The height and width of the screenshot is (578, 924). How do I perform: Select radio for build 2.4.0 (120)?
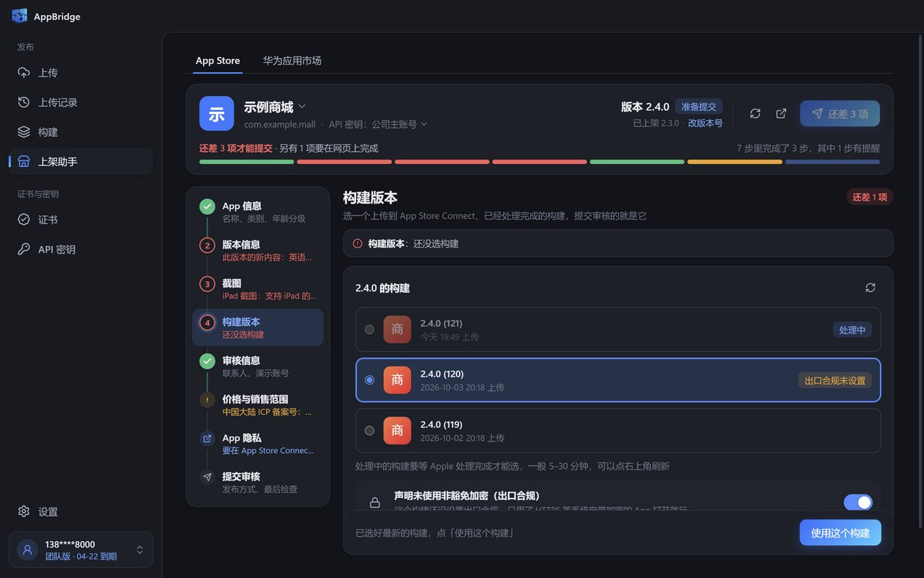click(370, 380)
